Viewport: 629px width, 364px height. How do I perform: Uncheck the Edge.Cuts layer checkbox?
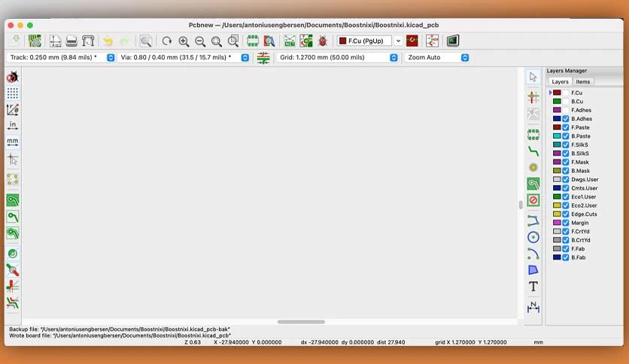(x=566, y=214)
